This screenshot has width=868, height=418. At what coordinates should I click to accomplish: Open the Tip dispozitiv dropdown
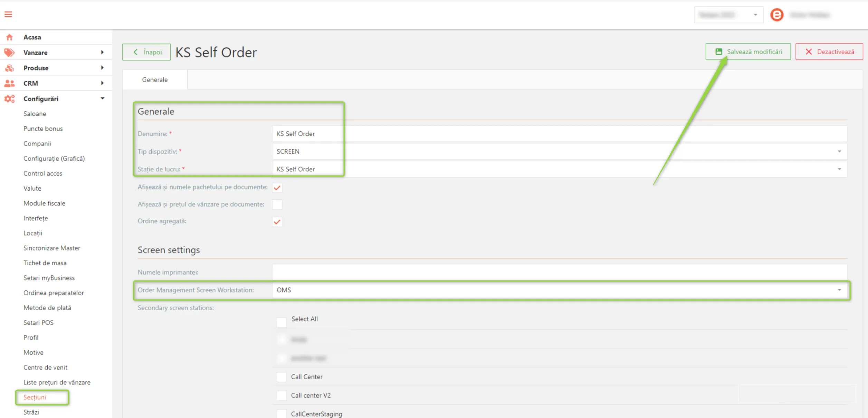click(560, 151)
